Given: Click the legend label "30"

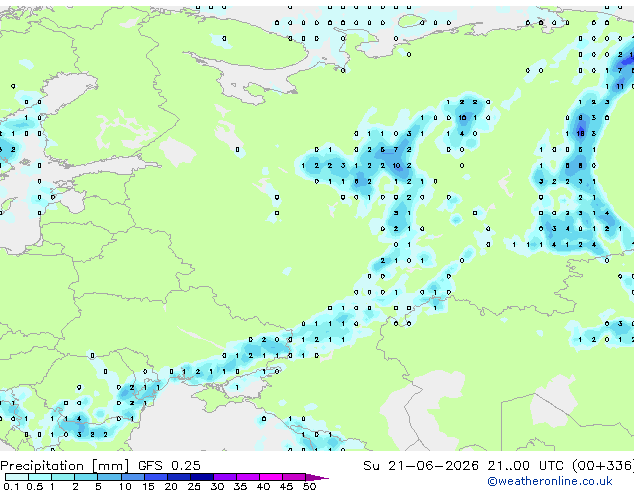Looking at the screenshot, I should [217, 486].
